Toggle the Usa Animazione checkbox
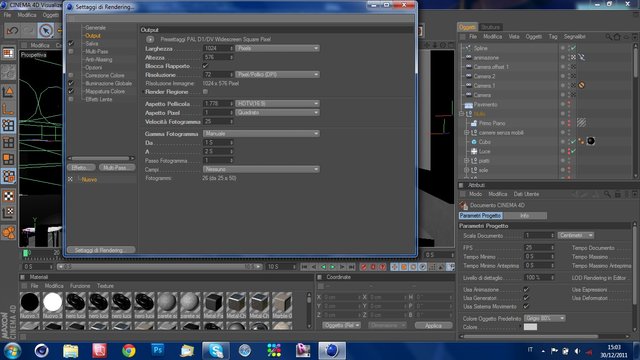 coord(526,289)
